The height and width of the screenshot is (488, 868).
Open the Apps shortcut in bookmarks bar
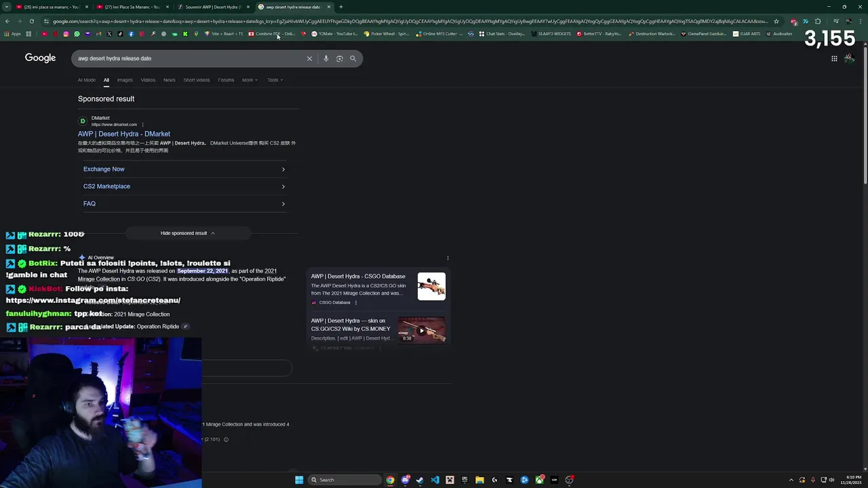tap(14, 34)
